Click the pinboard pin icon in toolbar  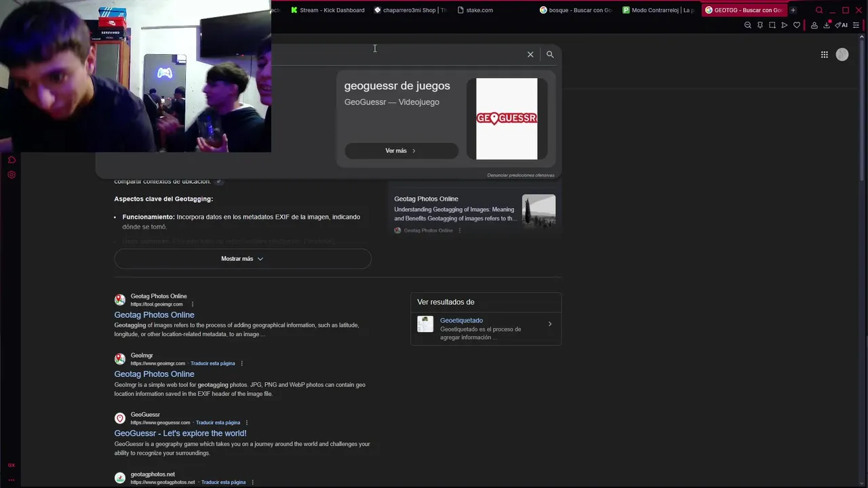click(x=759, y=25)
